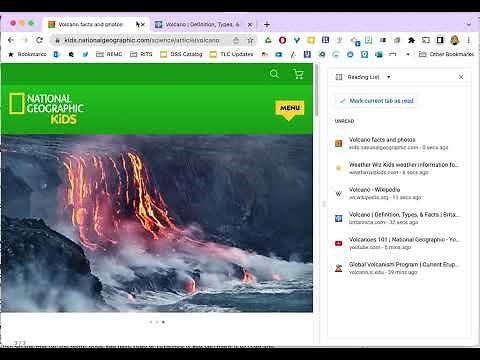Open the shopping cart icon
The image size is (480, 360).
(298, 74)
